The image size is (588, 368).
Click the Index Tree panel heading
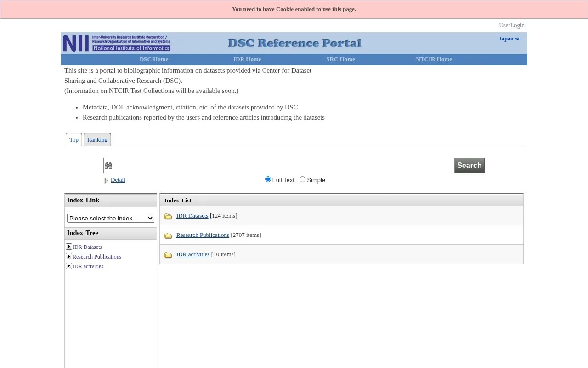click(x=83, y=233)
